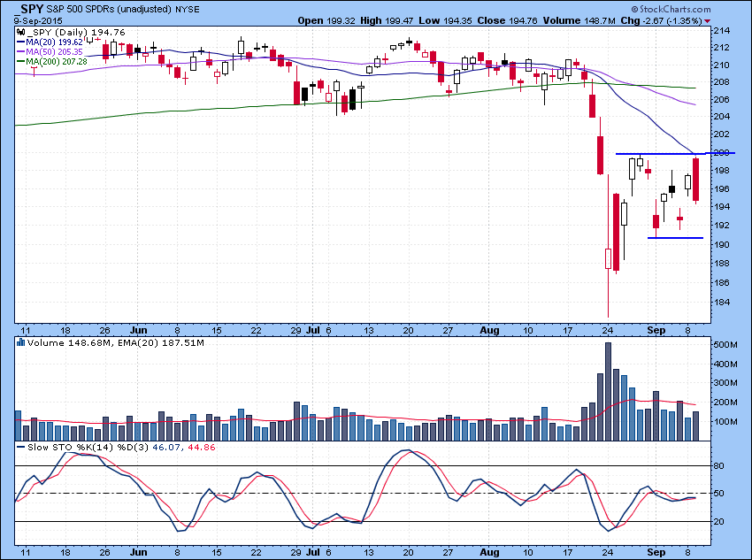Click the 20 level on stochastic axis
Viewport: 752px width, 560px height.
pos(719,521)
